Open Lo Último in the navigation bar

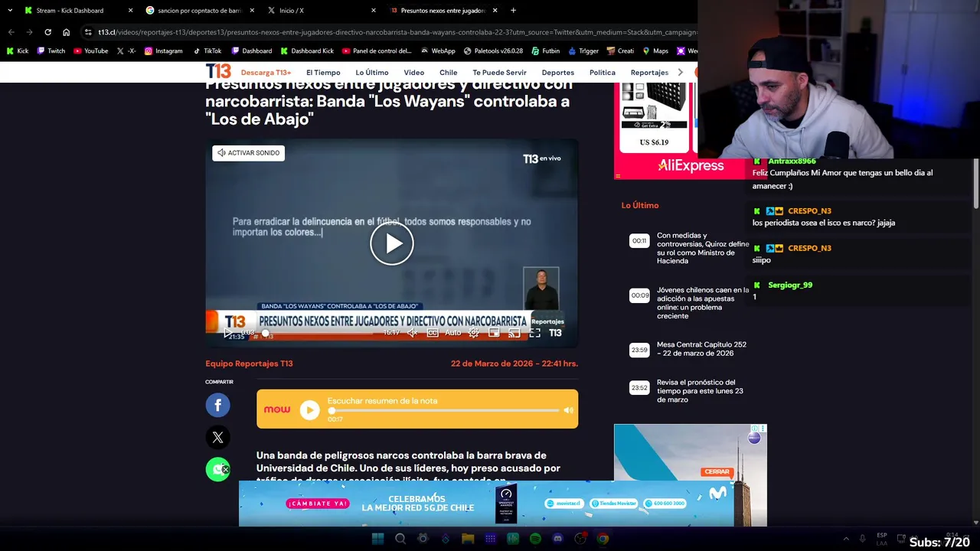pos(372,73)
